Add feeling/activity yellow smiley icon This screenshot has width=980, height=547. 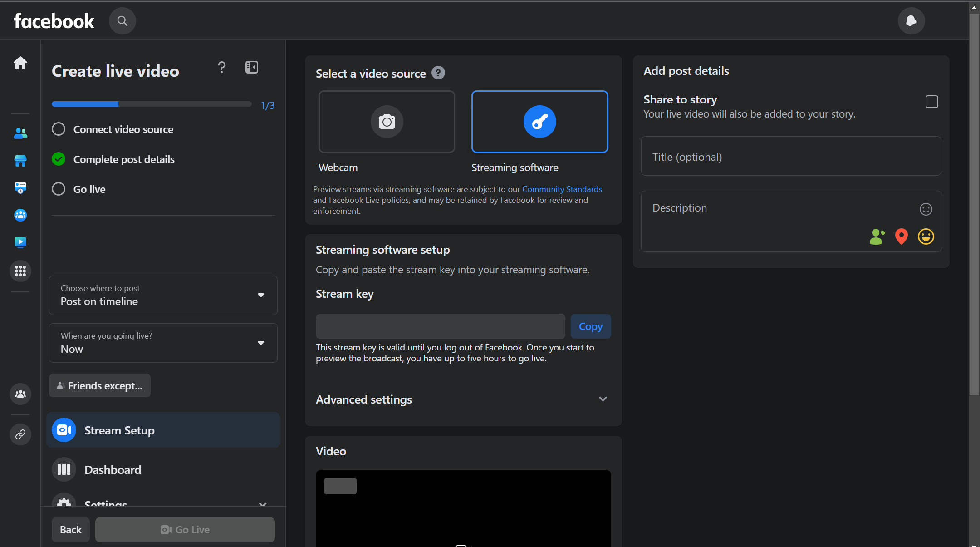926,237
